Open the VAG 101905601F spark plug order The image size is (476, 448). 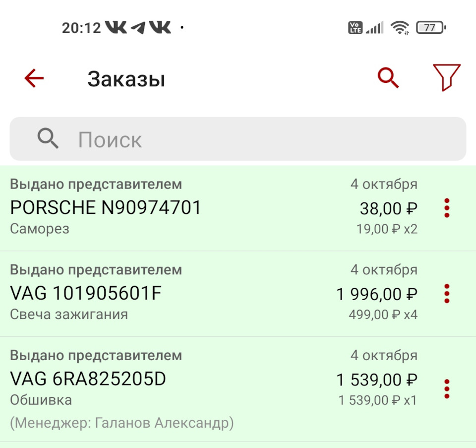click(86, 294)
